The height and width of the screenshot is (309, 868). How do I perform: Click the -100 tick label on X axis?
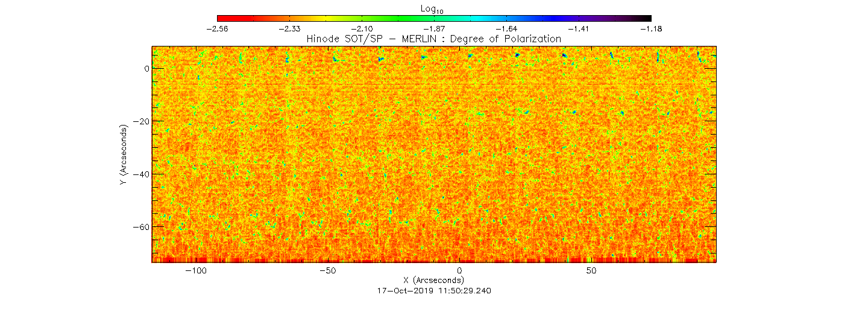click(195, 271)
